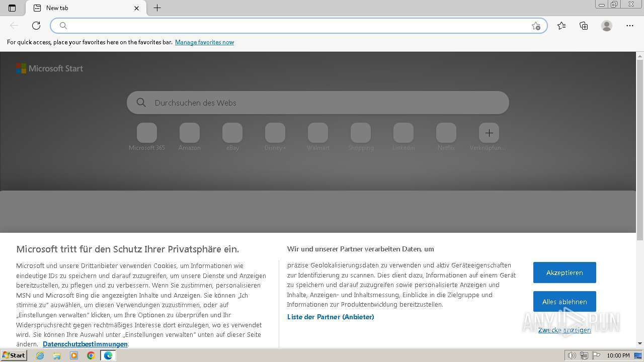Image resolution: width=644 pixels, height=362 pixels.
Task: Open Manage favorites now link
Action: point(204,42)
